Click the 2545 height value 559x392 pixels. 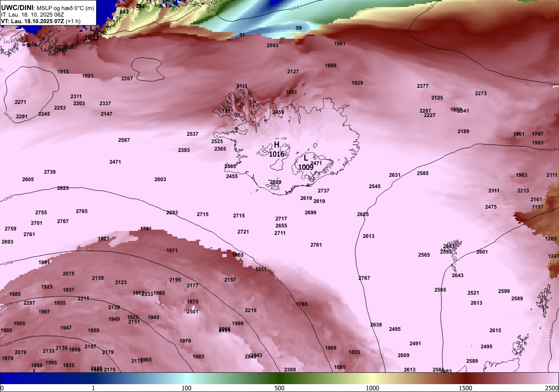375,186
